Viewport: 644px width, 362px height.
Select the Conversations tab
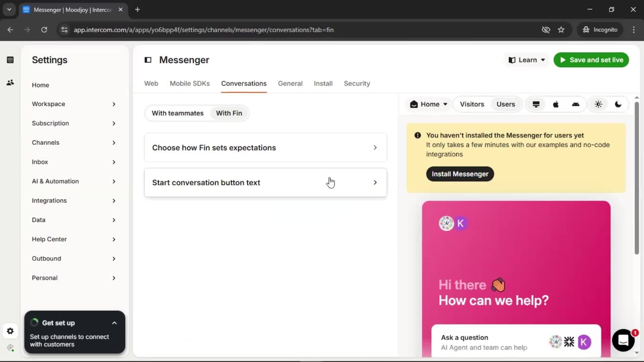(244, 83)
